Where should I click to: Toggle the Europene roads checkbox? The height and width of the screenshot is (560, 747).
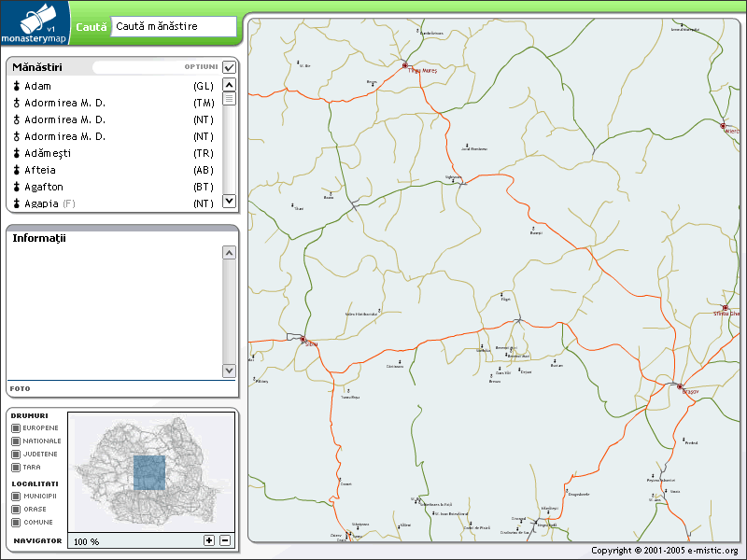point(16,427)
